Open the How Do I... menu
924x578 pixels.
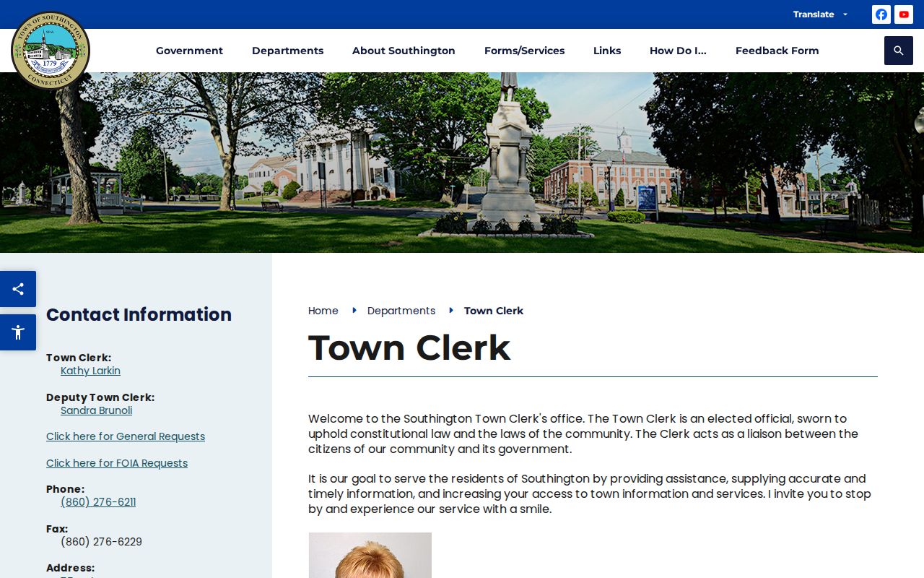[x=678, y=51]
